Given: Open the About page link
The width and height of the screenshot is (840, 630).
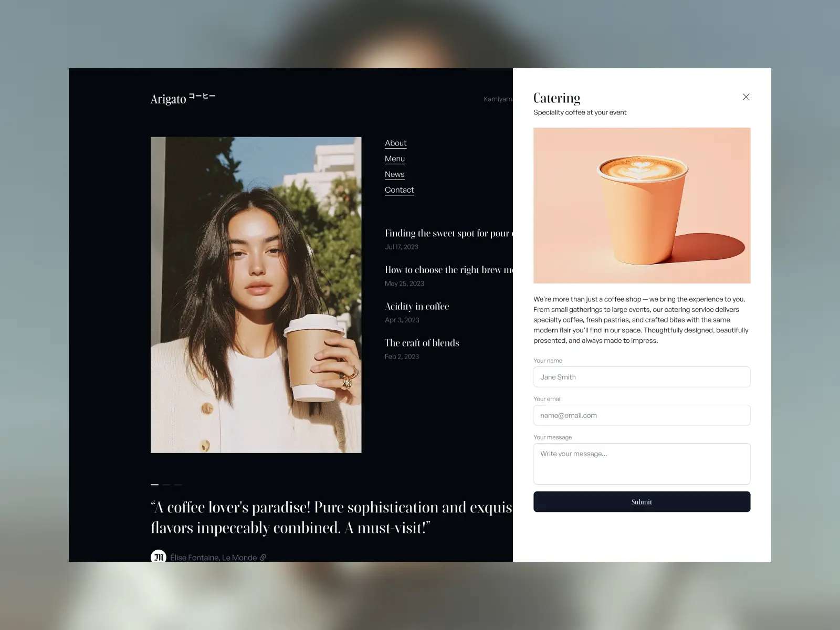Looking at the screenshot, I should (395, 143).
